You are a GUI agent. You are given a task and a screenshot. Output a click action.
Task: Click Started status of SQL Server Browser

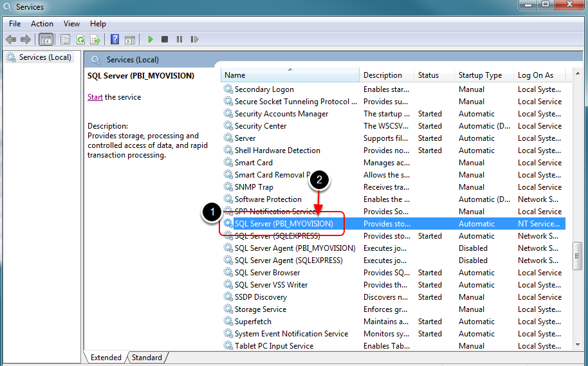click(x=430, y=273)
